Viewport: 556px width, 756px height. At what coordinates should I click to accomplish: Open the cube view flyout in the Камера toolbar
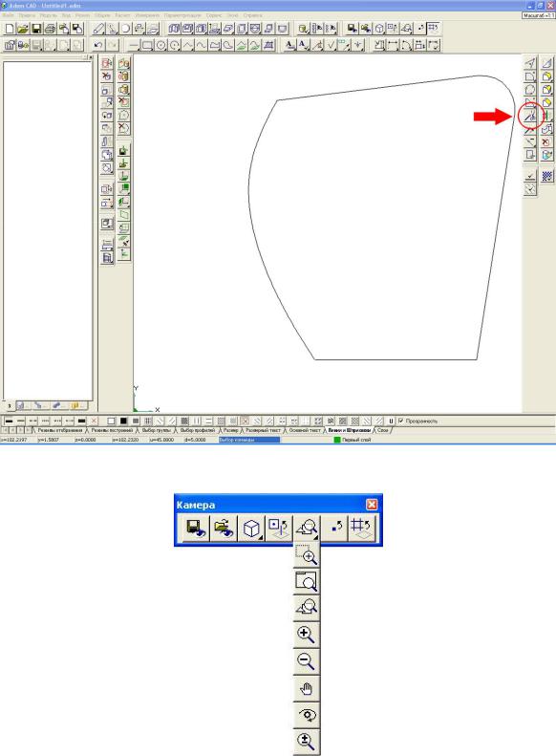(251, 528)
